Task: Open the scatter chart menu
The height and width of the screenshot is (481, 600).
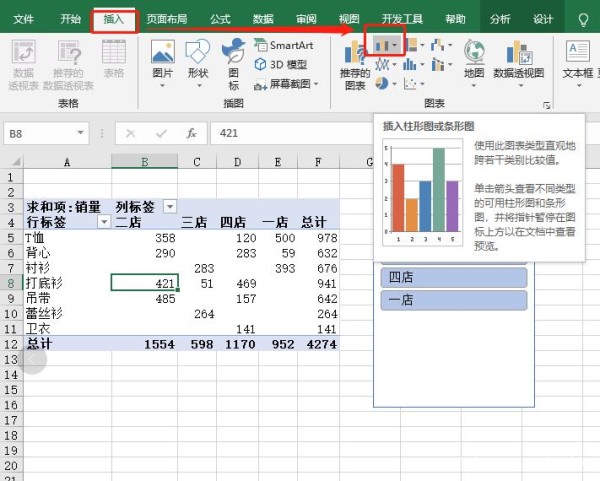Action: [414, 83]
